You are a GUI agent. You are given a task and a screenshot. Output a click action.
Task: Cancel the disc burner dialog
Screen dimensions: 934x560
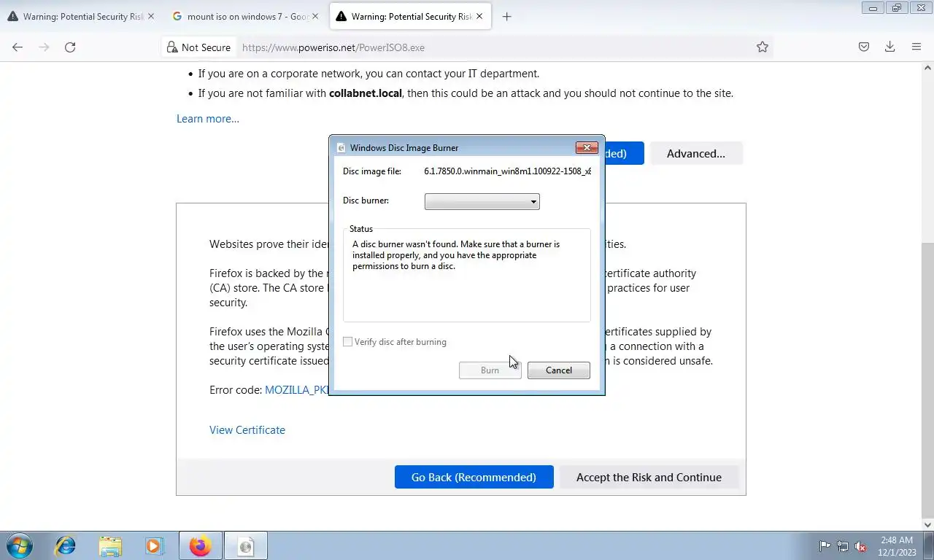559,370
